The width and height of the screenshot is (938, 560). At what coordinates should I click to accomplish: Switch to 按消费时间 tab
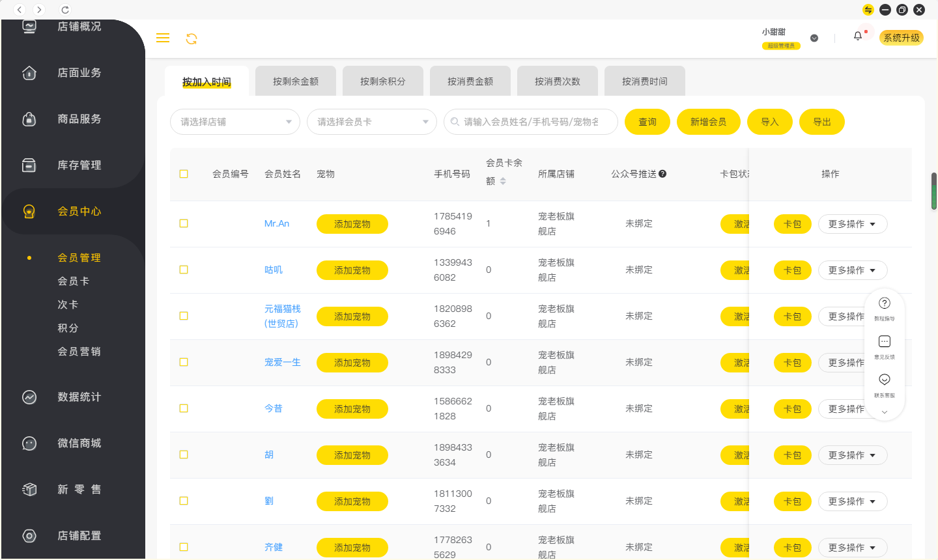pos(645,81)
